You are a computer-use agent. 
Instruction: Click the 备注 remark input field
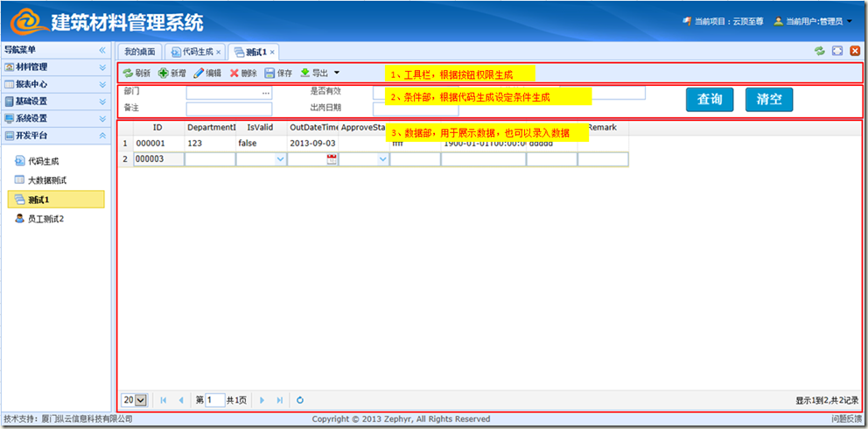(229, 109)
